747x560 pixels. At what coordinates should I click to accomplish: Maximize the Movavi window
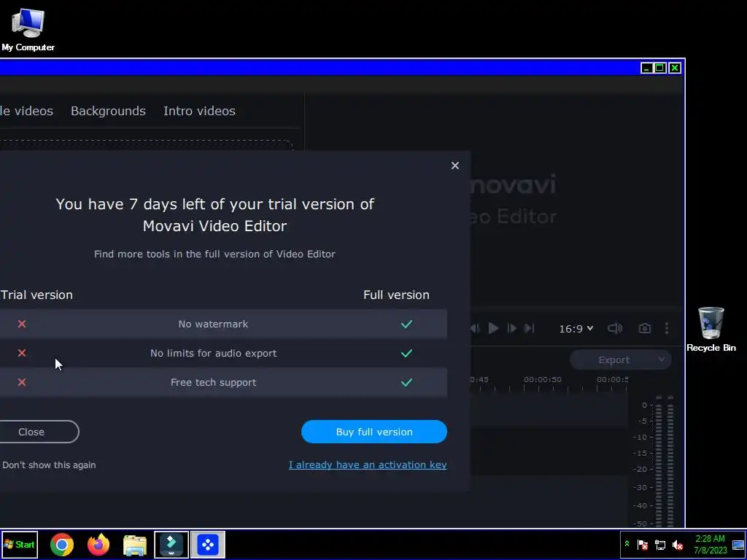tap(659, 68)
